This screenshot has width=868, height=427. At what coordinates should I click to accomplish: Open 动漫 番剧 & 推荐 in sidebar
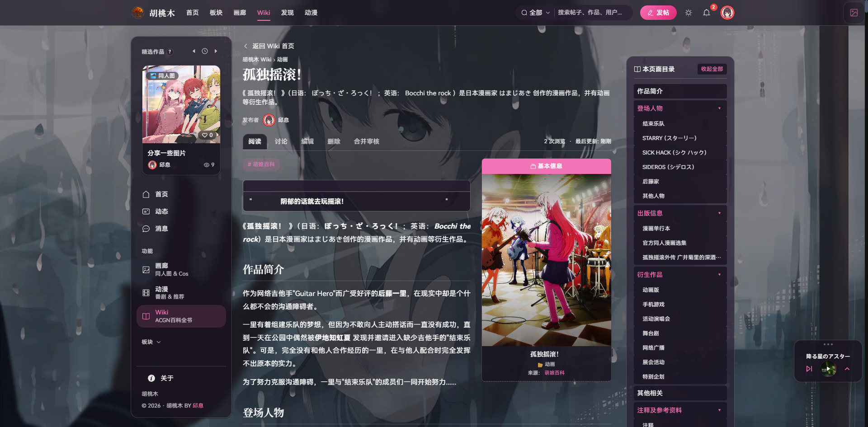coord(181,293)
